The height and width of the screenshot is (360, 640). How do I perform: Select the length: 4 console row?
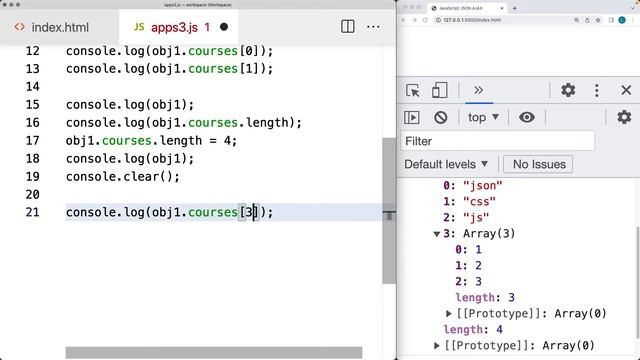[473, 329]
